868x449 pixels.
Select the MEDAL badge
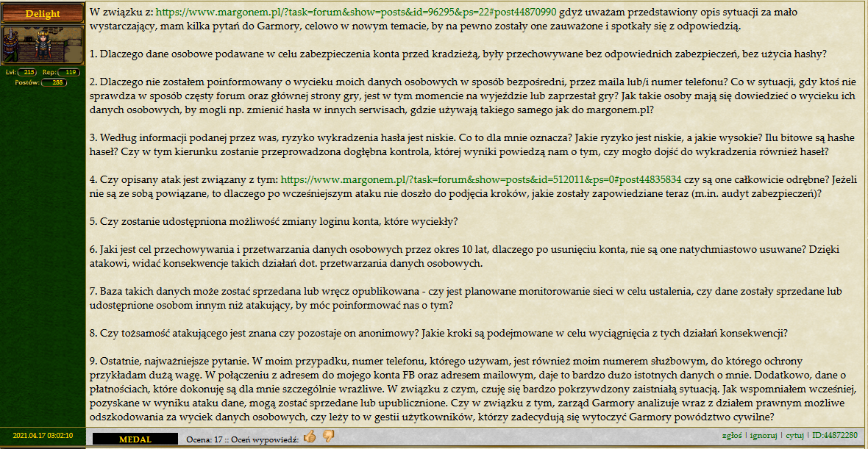point(135,439)
